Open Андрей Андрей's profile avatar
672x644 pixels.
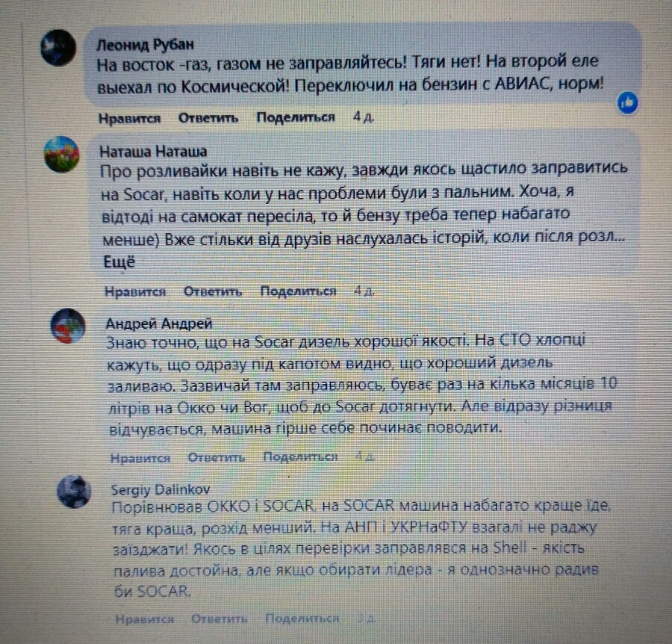pyautogui.click(x=68, y=326)
